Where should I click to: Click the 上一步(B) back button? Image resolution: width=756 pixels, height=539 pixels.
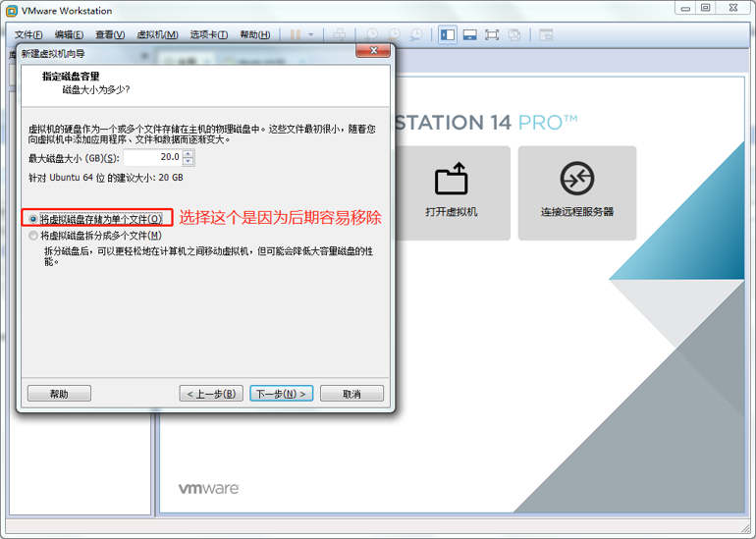point(211,394)
